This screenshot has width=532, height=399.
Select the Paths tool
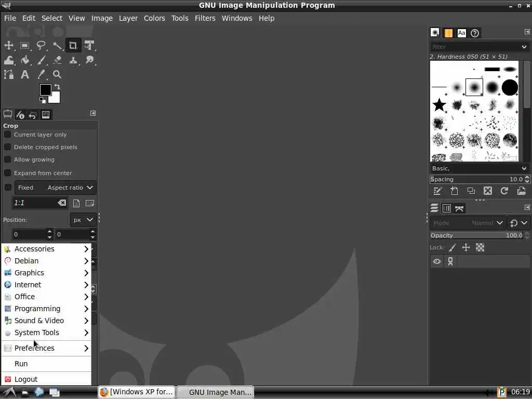coord(9,74)
